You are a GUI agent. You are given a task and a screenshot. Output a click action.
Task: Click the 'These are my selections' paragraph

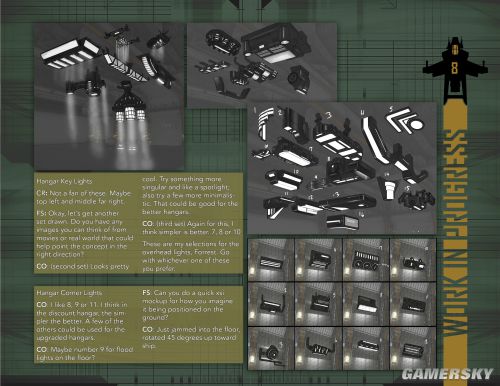point(191,256)
